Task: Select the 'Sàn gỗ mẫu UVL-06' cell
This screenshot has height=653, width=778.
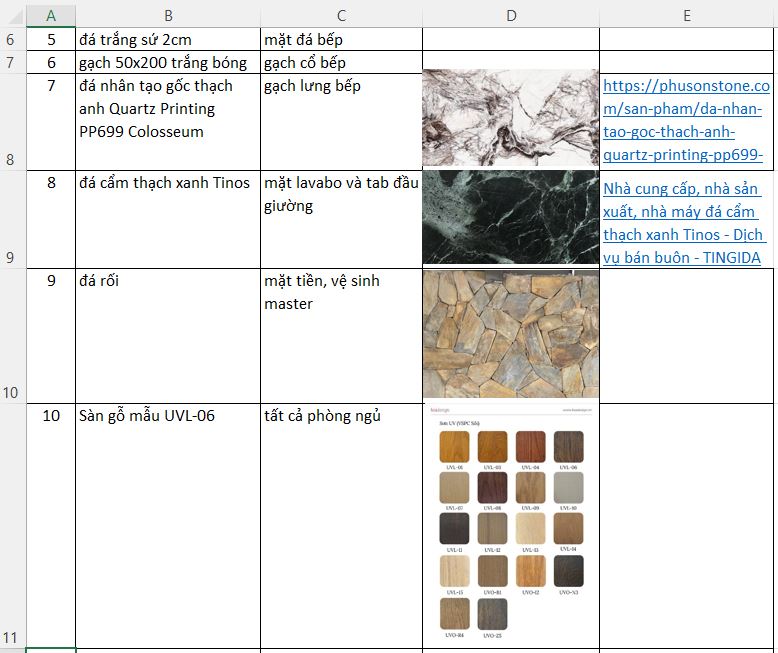Action: 167,526
